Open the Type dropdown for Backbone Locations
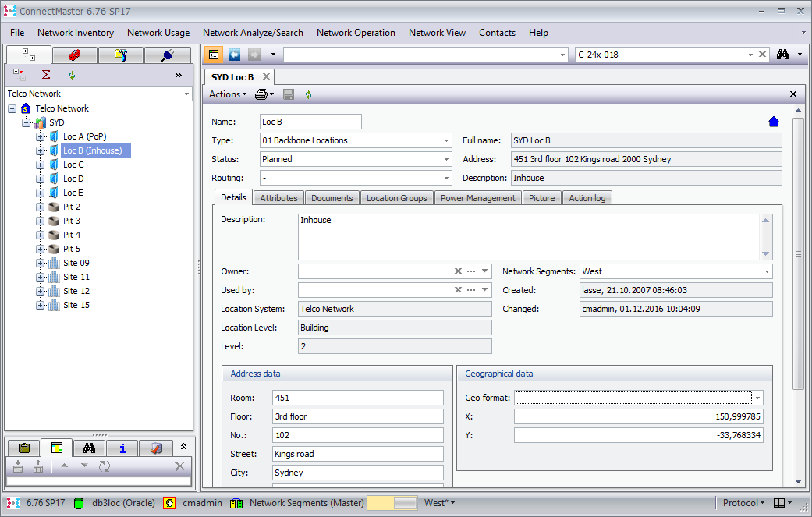This screenshot has height=517, width=812. 446,140
